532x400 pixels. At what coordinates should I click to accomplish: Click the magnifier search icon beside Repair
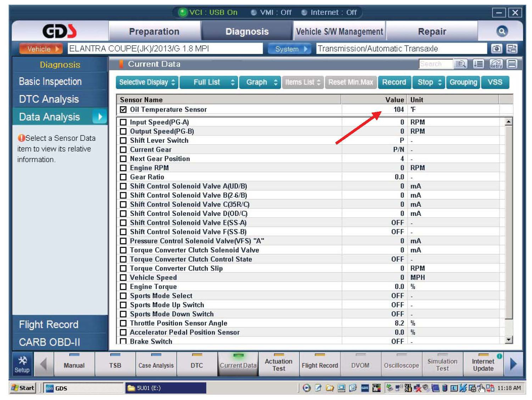pyautogui.click(x=502, y=31)
